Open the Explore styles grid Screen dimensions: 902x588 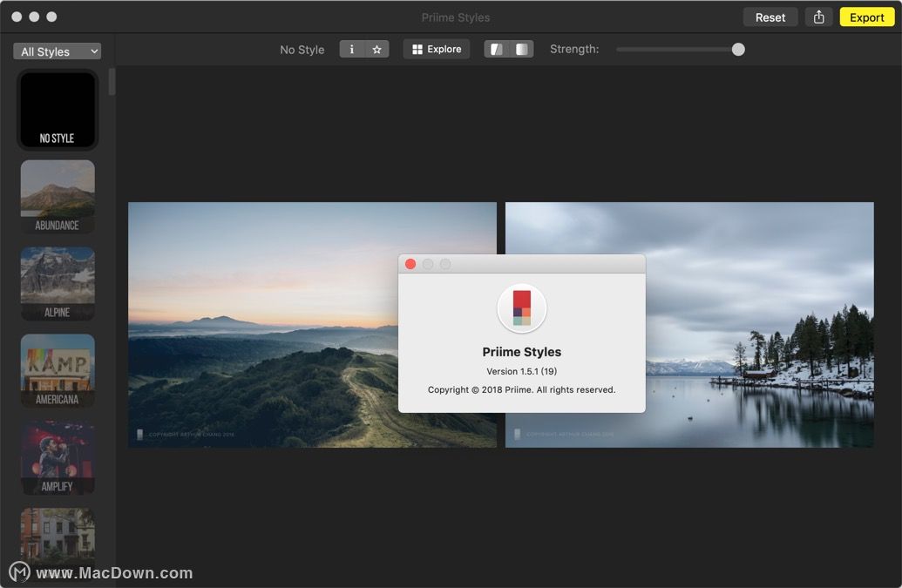437,50
